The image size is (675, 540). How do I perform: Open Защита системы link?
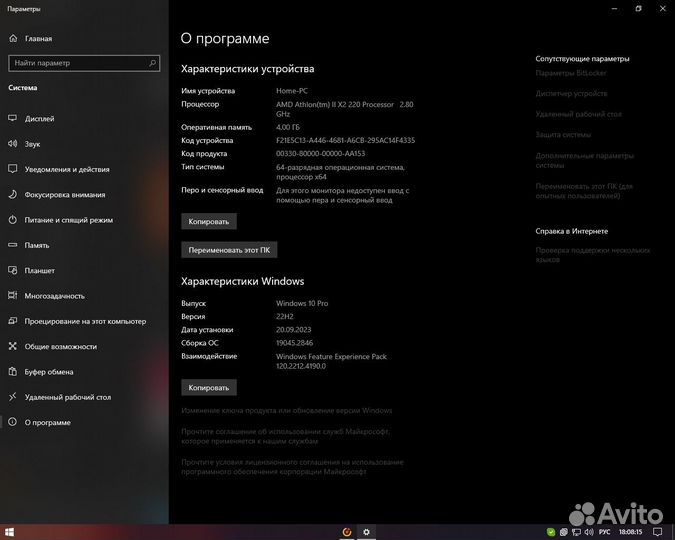[563, 135]
